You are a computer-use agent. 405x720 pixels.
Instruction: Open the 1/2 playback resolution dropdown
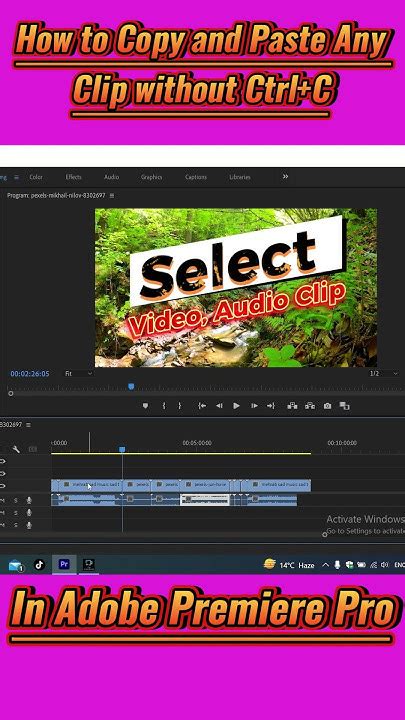384,374
